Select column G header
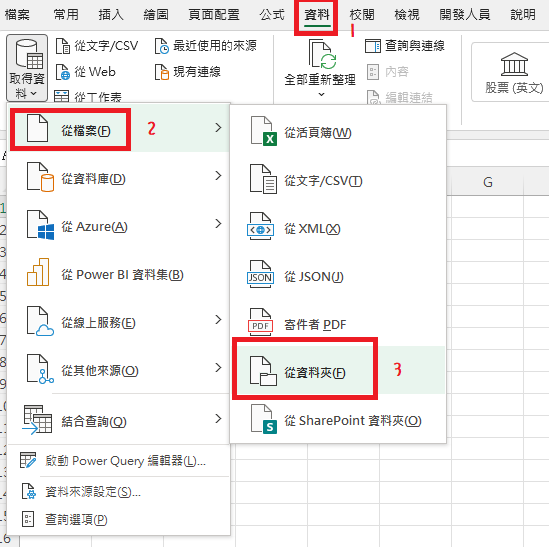549x547 pixels. coord(488,182)
